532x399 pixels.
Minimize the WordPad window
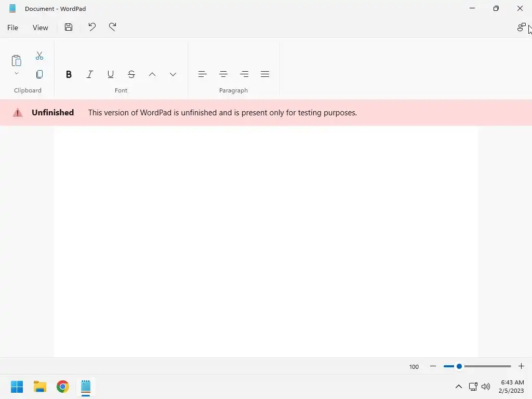click(x=472, y=8)
